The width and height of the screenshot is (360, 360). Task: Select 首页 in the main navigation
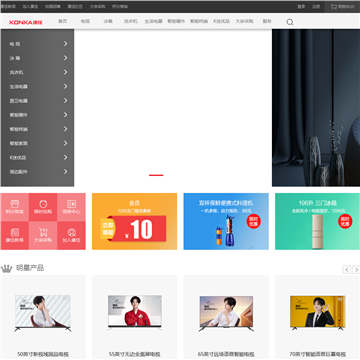pos(63,21)
